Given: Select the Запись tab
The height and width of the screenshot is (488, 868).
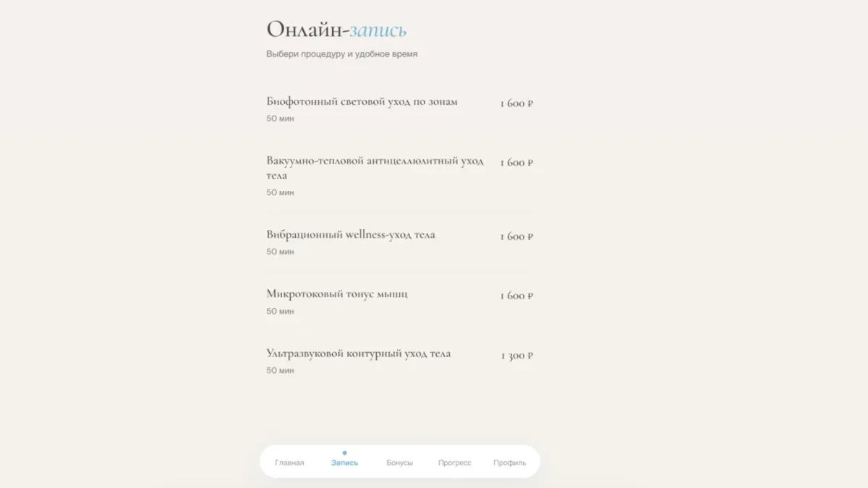Looking at the screenshot, I should pos(344,463).
